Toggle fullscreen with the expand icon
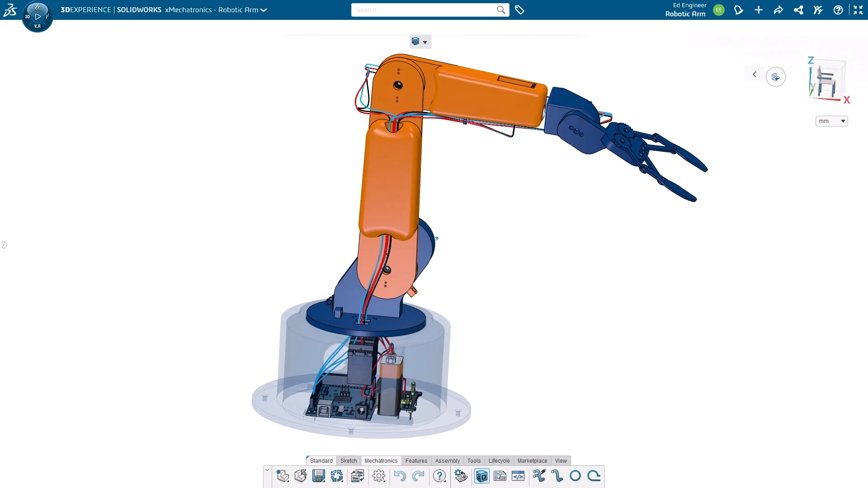The width and height of the screenshot is (868, 488). [x=859, y=10]
